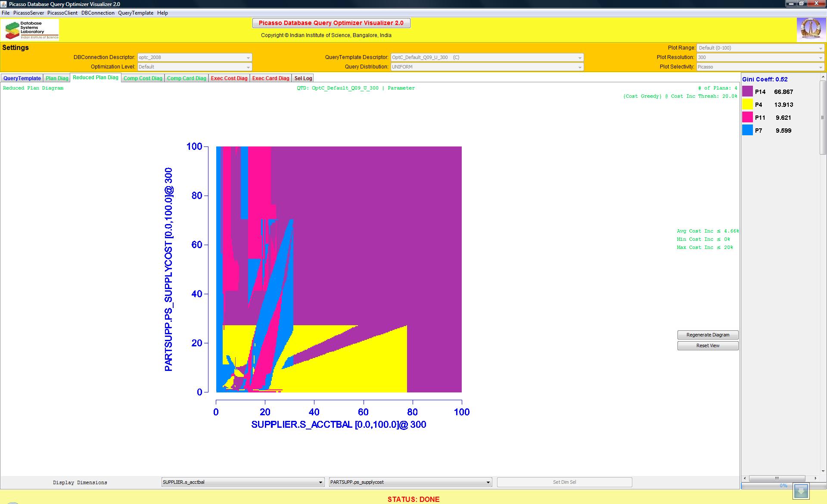The image size is (827, 504).
Task: Expand the PARTSUPP.ps_supplycost dimension dropdown
Action: [410, 482]
